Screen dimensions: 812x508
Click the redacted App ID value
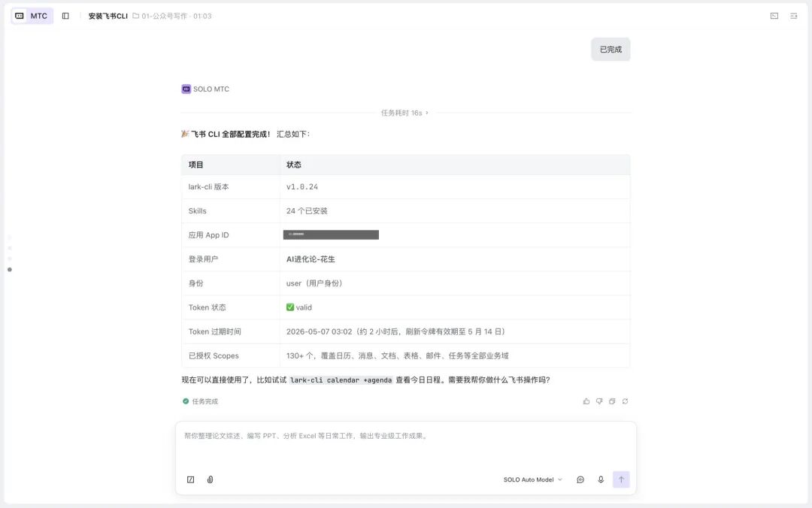[x=331, y=234]
